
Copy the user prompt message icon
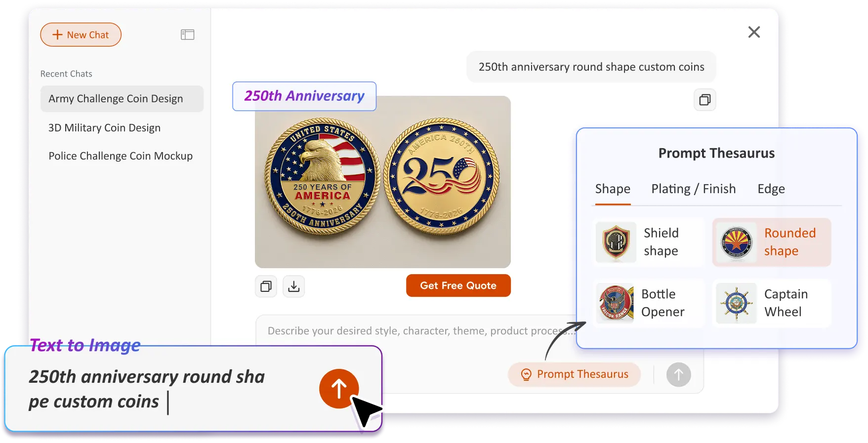point(705,100)
